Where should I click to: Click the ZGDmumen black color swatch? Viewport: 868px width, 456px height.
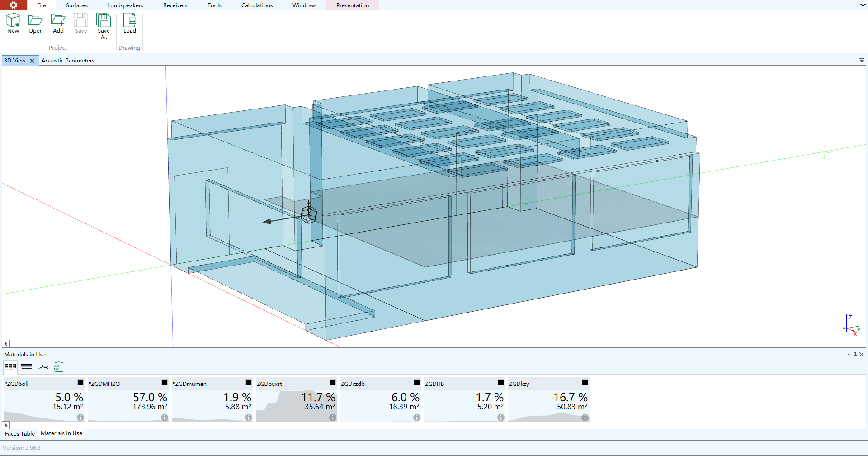tap(249, 382)
